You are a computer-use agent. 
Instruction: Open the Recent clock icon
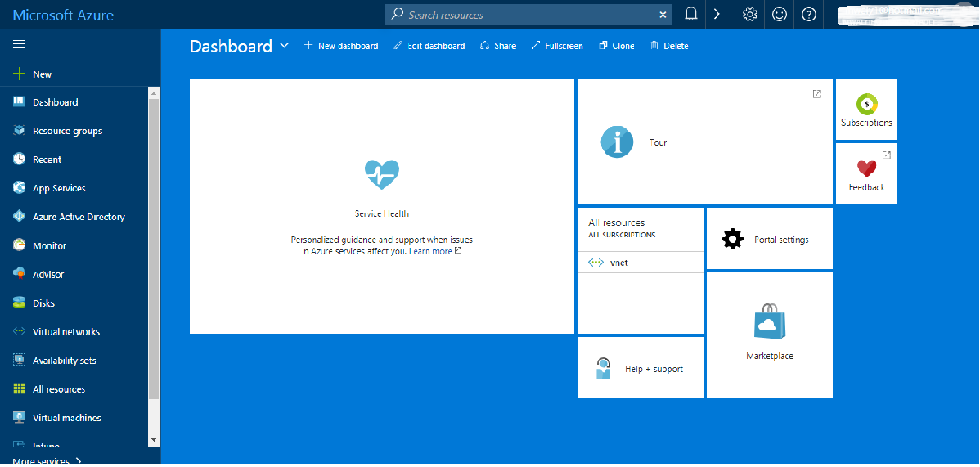[x=19, y=159]
